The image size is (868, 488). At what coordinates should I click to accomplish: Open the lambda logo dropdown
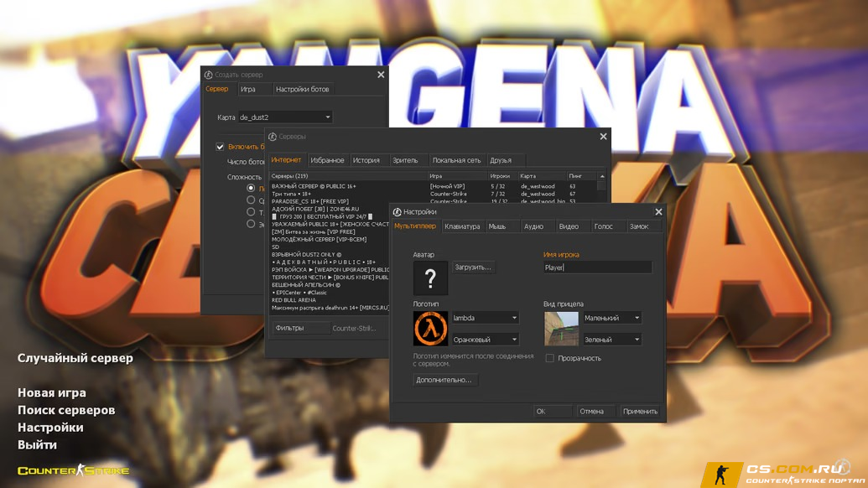485,318
